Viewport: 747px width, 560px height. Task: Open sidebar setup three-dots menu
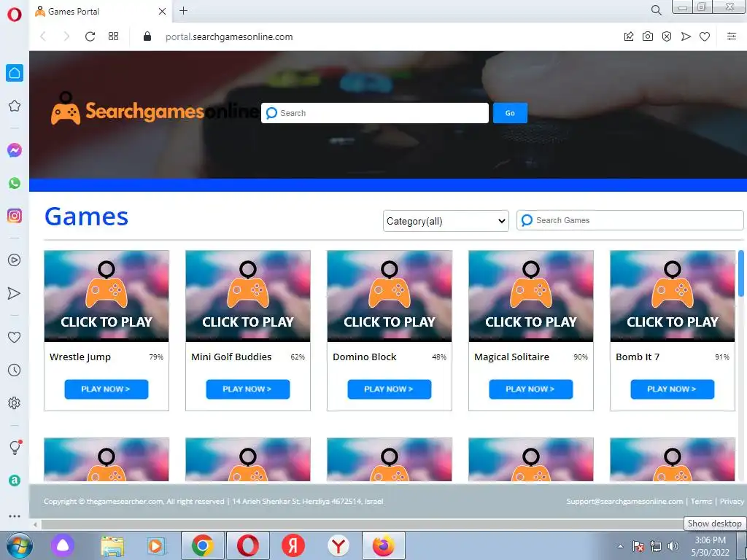coord(15,516)
